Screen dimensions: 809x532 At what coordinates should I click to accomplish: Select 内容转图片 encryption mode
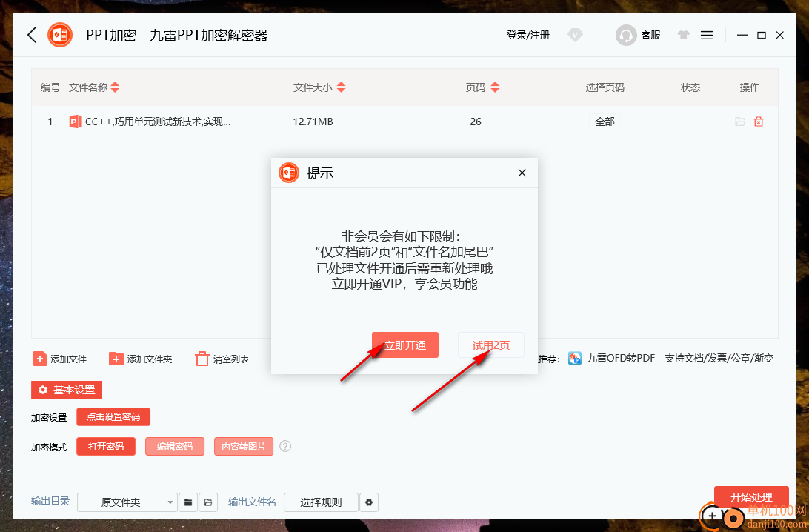click(x=244, y=446)
